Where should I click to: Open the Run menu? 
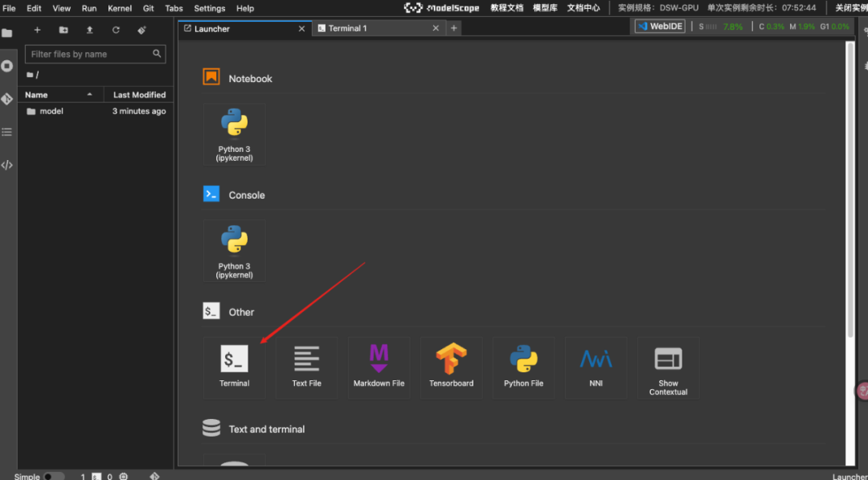pos(89,8)
